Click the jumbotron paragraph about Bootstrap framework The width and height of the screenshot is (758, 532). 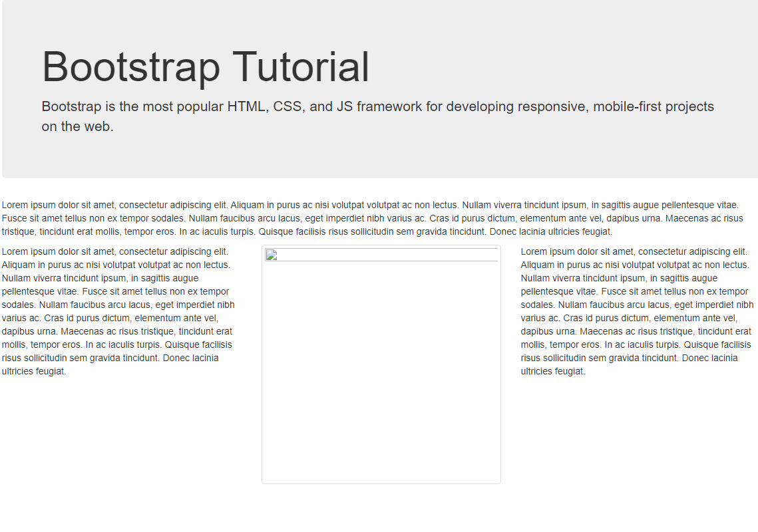coord(377,116)
